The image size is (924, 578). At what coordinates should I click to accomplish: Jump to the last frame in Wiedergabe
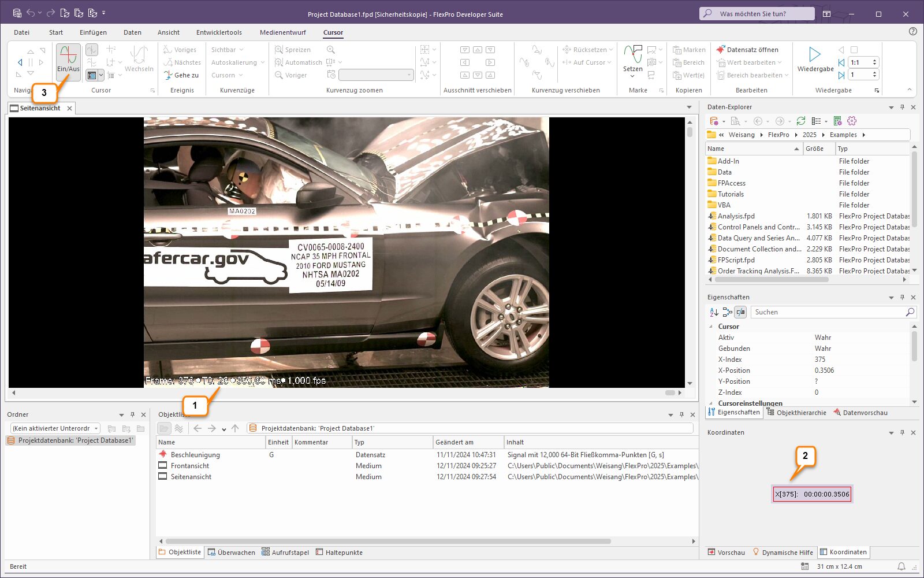tap(841, 75)
